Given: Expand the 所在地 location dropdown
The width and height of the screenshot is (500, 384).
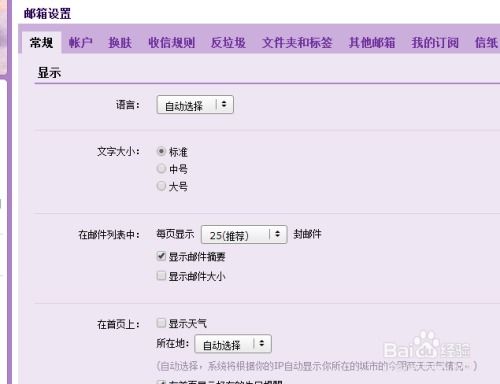Looking at the screenshot, I should (x=233, y=344).
